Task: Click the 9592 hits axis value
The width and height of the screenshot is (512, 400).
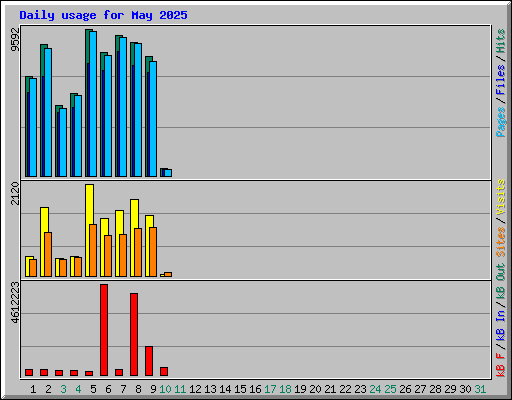Action: pos(15,39)
